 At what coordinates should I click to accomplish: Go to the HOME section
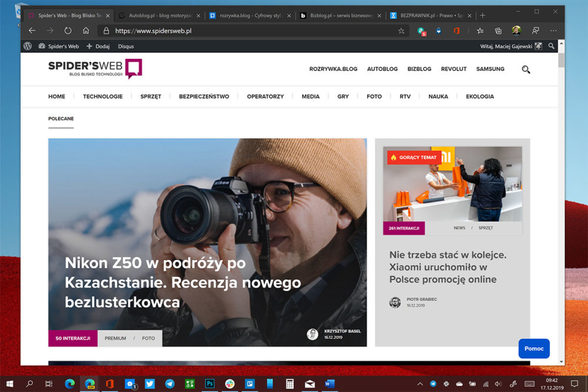coord(56,96)
